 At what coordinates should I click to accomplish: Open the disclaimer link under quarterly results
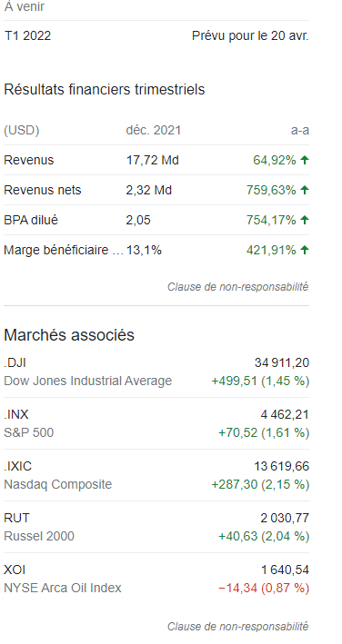(x=237, y=287)
